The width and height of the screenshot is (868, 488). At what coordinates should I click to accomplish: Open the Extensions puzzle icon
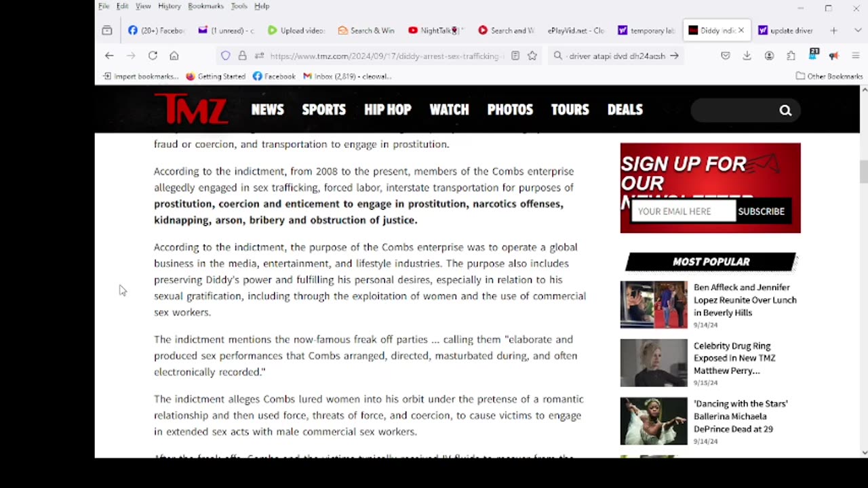pos(791,56)
